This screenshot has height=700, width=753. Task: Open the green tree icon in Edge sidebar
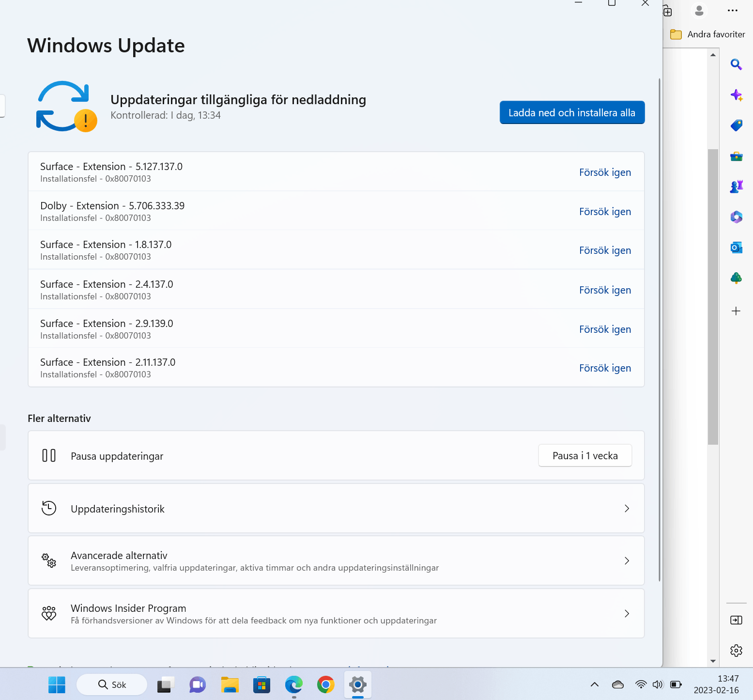[736, 278]
